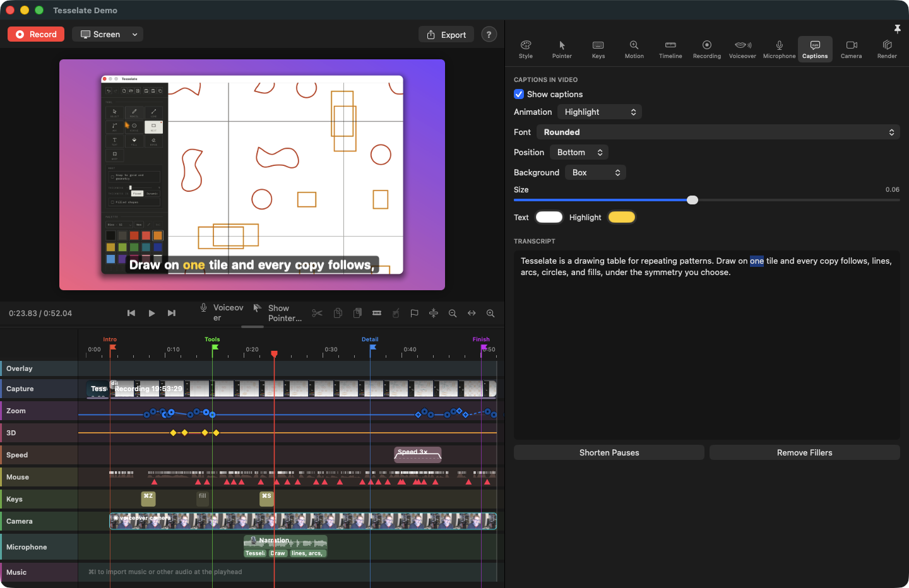Screen dimensions: 909x588
Task: Click the snap/align icon next to the flag
Action: click(434, 313)
